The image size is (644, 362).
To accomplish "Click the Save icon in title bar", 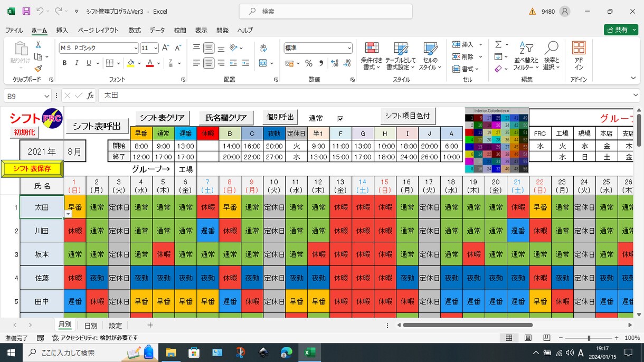I will click(26, 11).
